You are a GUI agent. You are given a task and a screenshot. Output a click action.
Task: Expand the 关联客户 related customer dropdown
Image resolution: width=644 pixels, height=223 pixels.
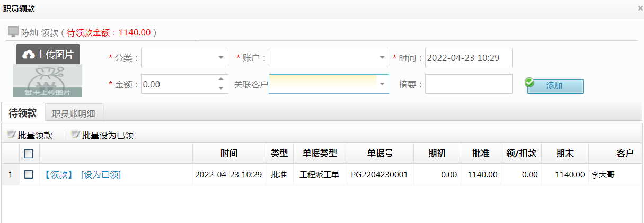tap(382, 84)
